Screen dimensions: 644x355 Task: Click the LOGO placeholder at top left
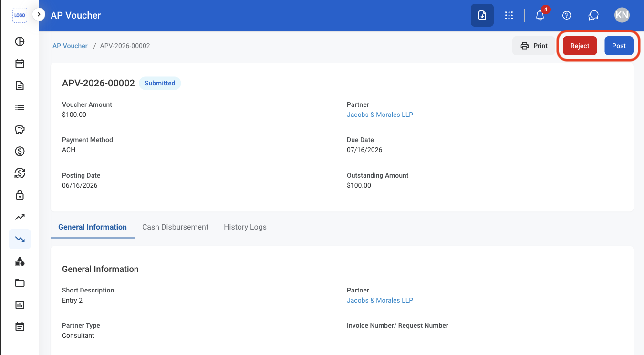pos(20,15)
